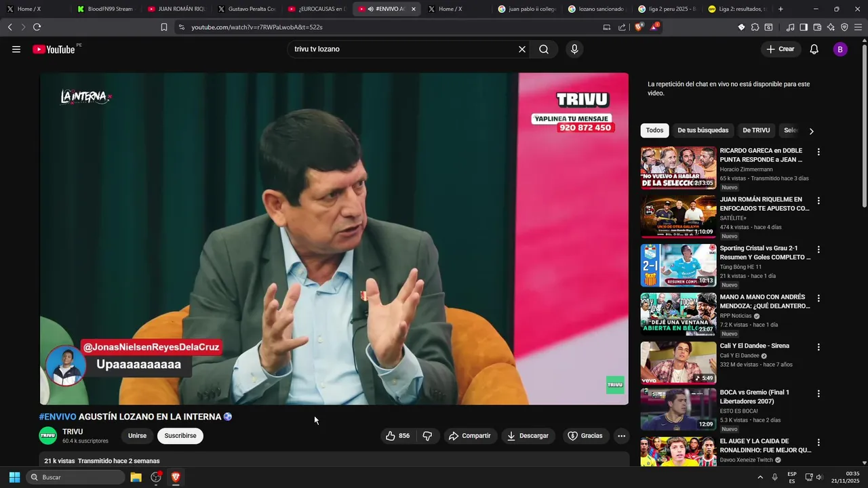The image size is (868, 488).
Task: Click the Unirse button
Action: (x=137, y=436)
